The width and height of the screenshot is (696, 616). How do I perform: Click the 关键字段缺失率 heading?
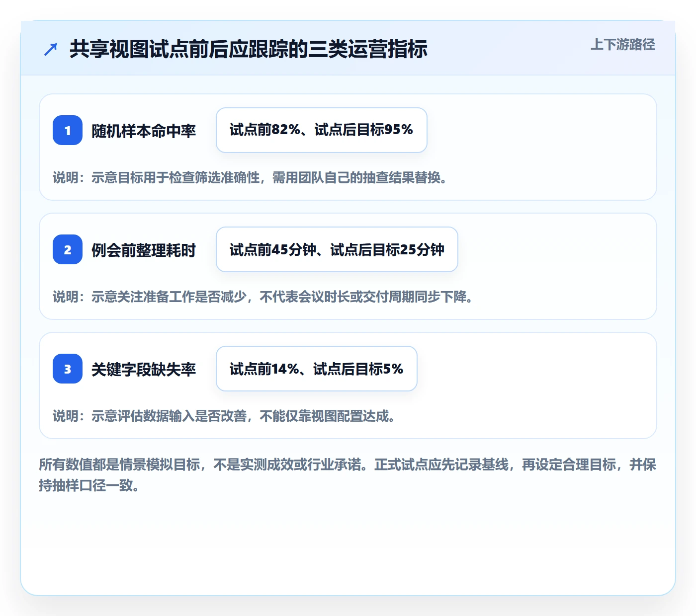click(144, 369)
